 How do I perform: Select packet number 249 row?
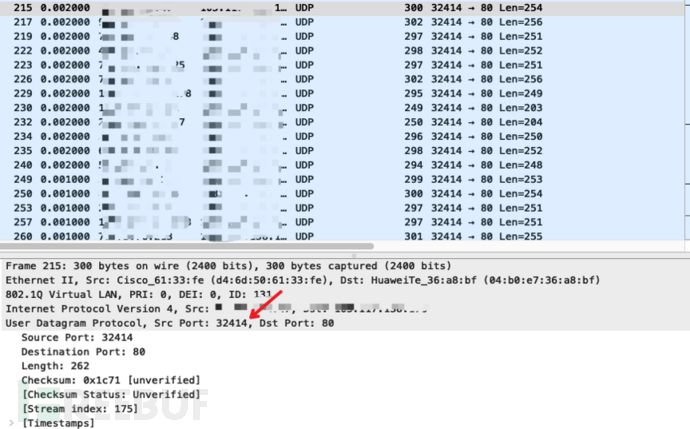tap(342, 180)
